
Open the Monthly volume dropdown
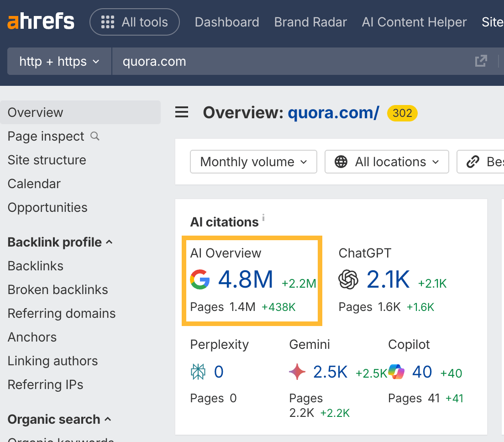pos(253,162)
